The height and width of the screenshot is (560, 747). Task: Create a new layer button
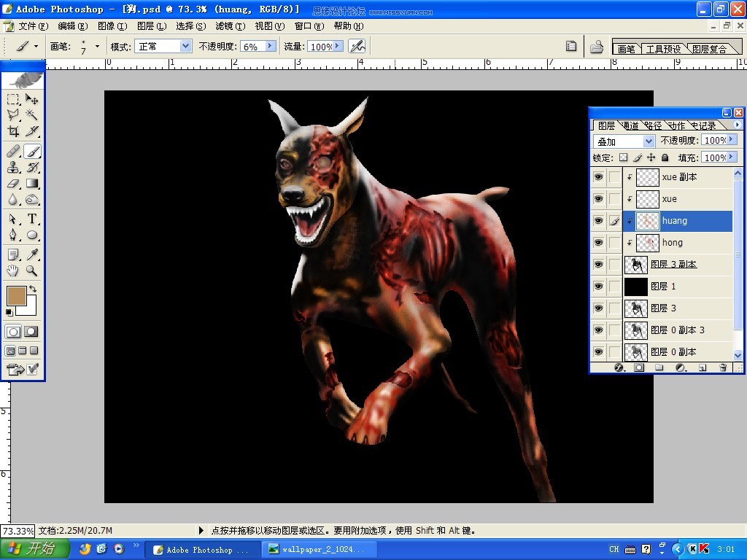[x=703, y=367]
